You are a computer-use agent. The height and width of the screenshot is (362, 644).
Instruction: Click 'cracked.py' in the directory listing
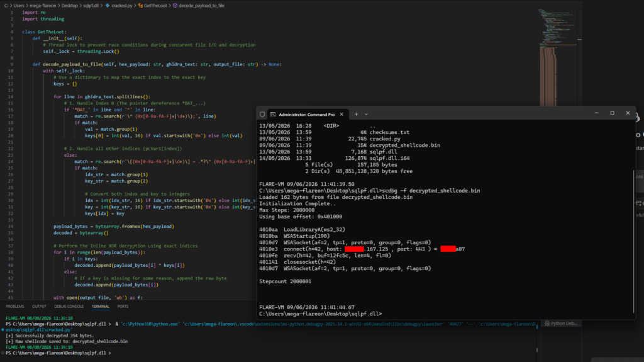385,139
